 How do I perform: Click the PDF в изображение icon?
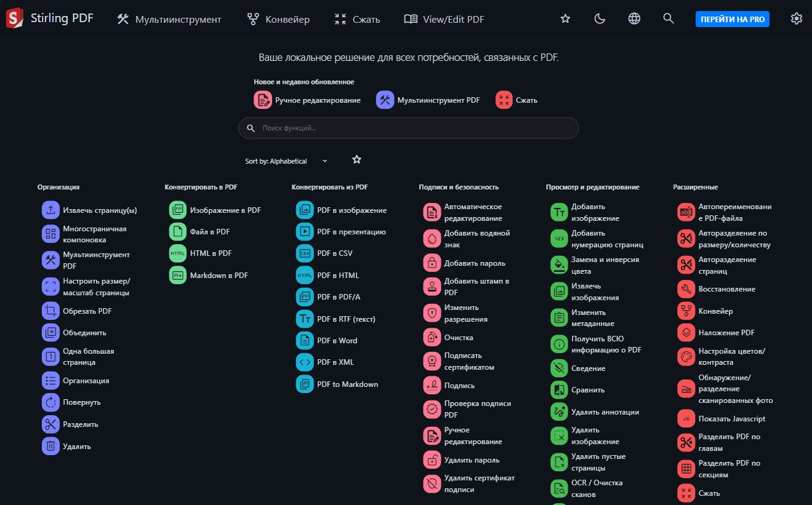(x=305, y=210)
